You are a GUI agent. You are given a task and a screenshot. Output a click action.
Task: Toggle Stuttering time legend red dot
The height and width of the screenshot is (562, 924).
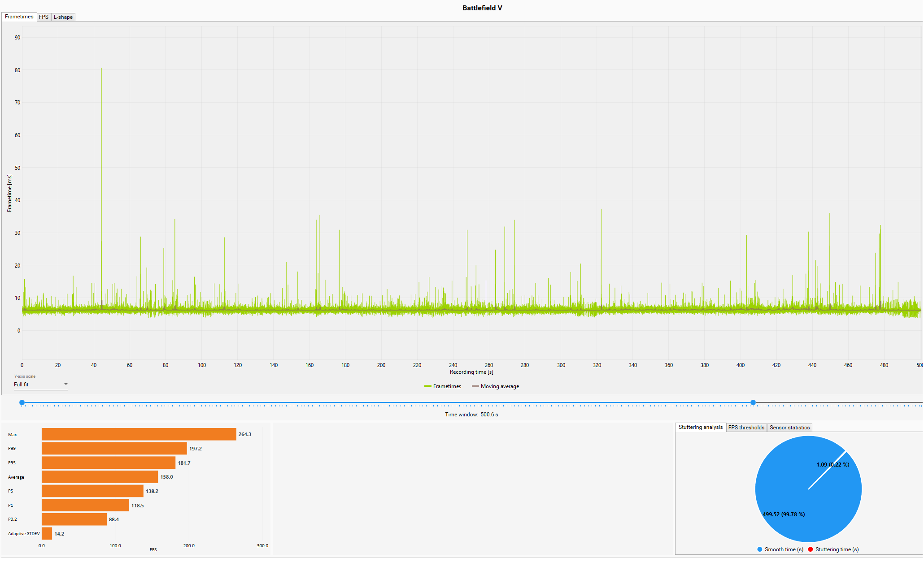point(811,549)
